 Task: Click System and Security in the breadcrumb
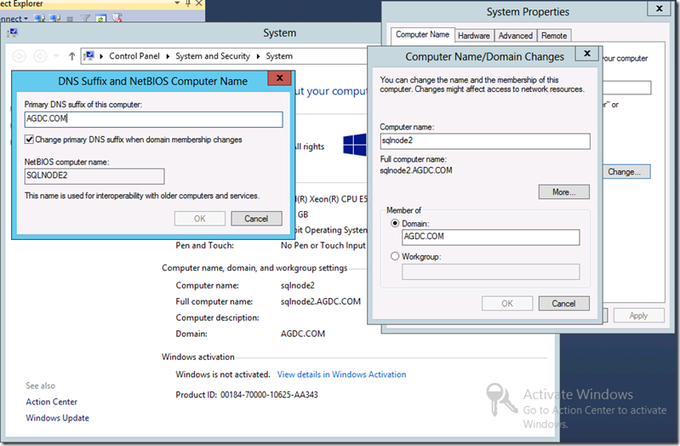tap(212, 56)
